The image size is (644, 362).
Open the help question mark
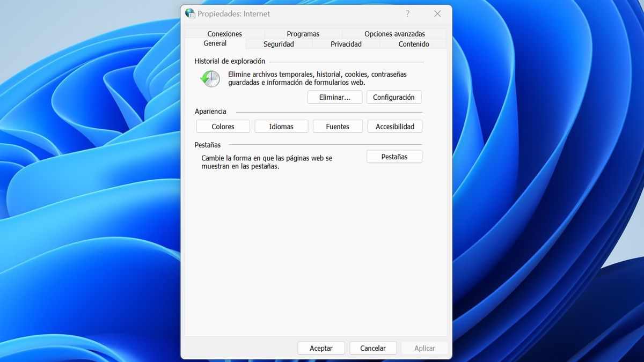tap(407, 13)
